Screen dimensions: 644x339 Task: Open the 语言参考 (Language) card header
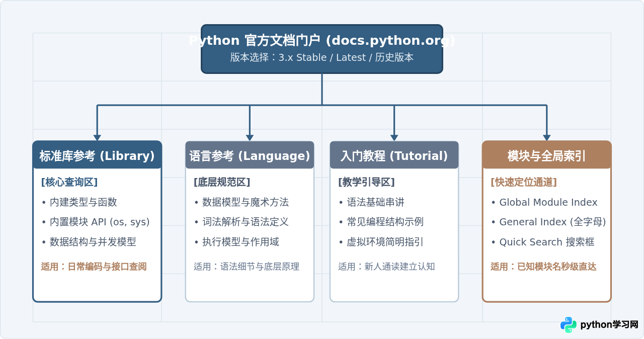(250, 155)
